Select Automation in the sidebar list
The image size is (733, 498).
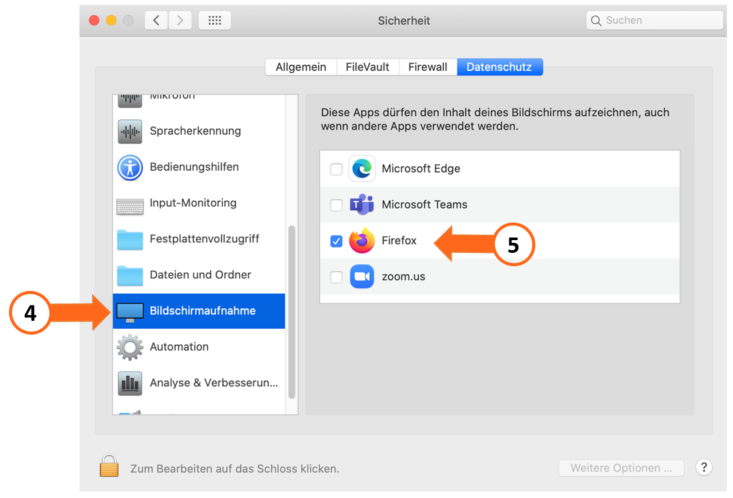pos(199,347)
